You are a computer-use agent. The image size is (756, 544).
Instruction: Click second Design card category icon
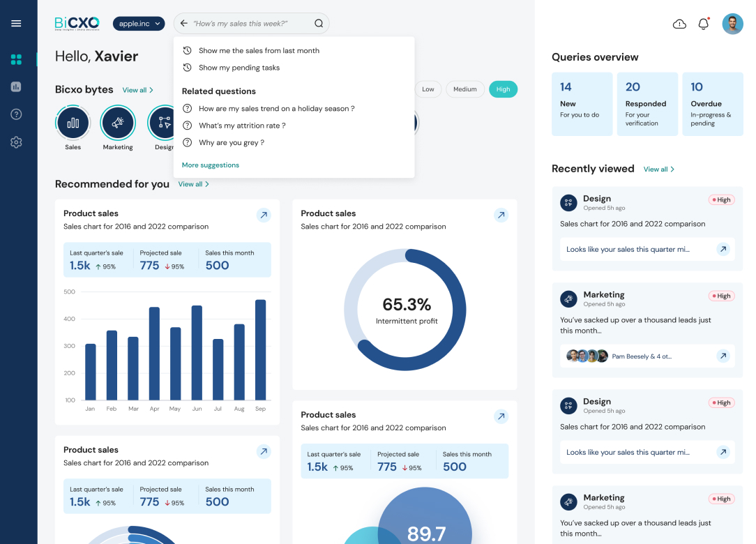click(x=568, y=406)
